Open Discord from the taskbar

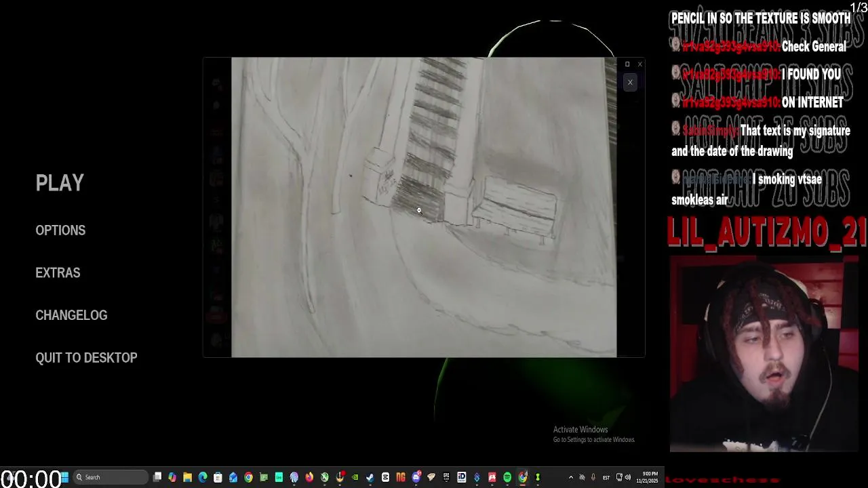[416, 477]
